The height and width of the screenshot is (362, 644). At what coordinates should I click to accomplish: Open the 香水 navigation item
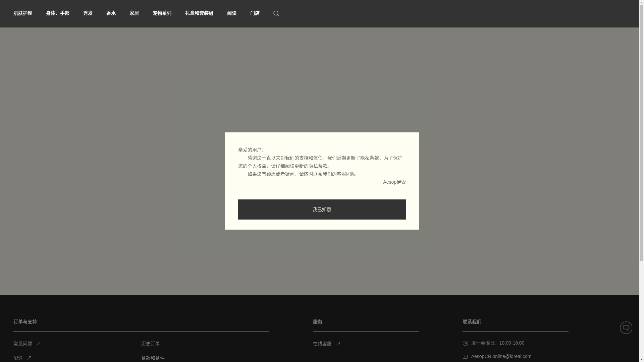coord(111,13)
